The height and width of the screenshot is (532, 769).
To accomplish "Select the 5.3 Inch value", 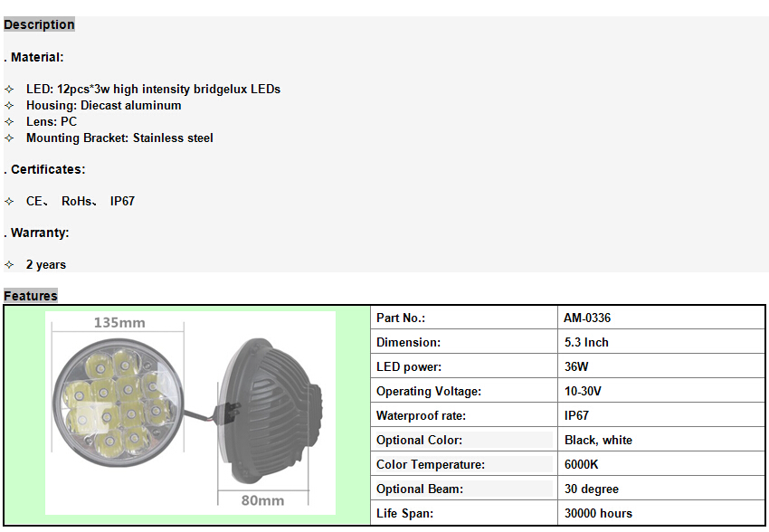I will [x=586, y=342].
